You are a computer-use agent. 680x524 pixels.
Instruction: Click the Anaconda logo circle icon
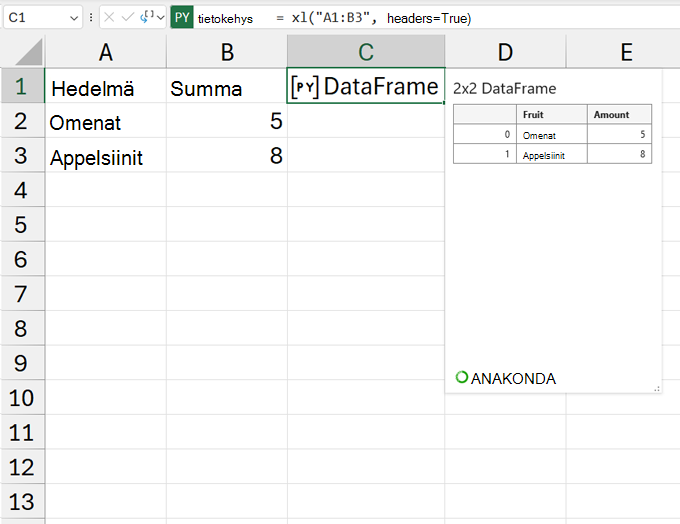[x=462, y=377]
